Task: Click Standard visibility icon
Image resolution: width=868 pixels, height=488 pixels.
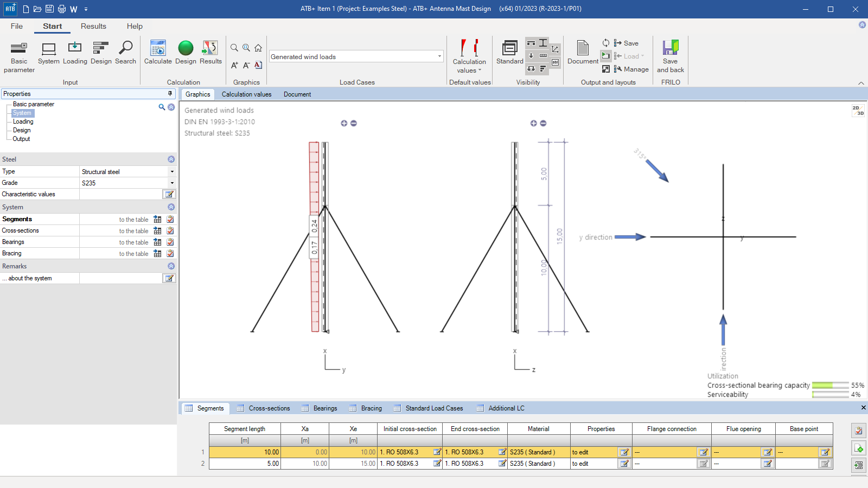Action: point(510,53)
